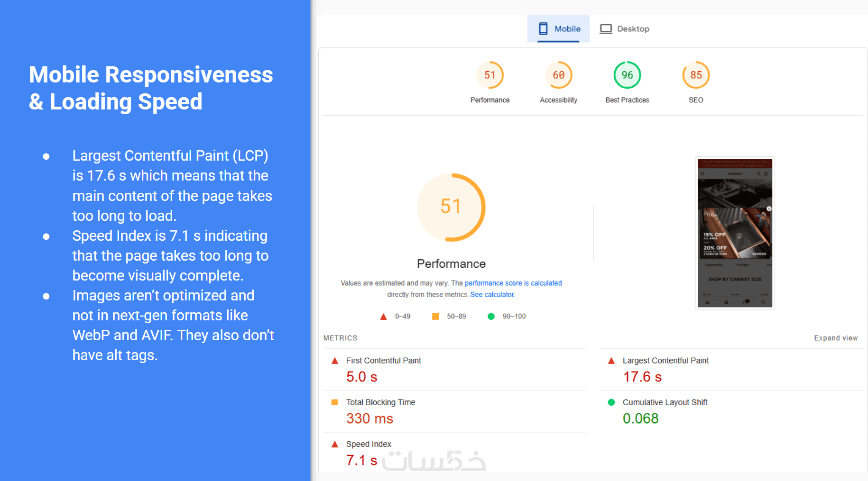The image size is (868, 481).
Task: Open the 'See calculator' link
Action: (492, 294)
